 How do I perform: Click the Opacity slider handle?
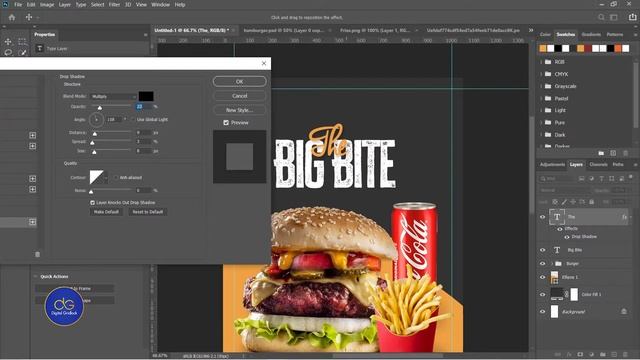pyautogui.click(x=100, y=108)
